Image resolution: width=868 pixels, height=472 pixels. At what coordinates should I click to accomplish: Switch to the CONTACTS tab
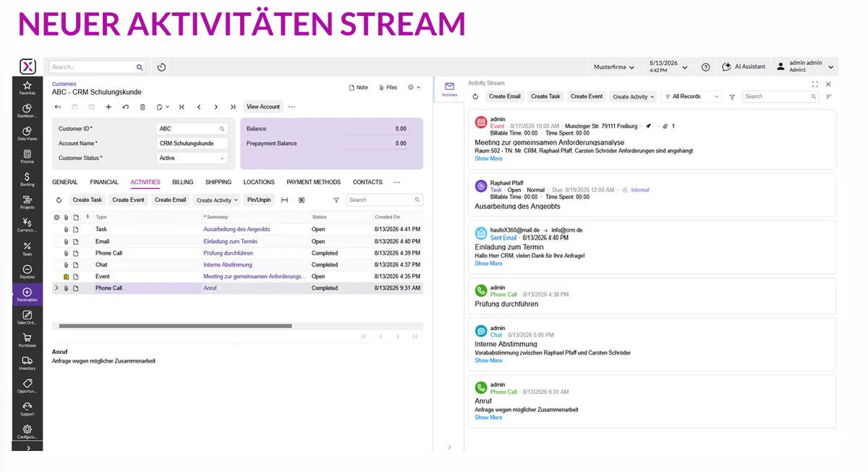pos(367,182)
